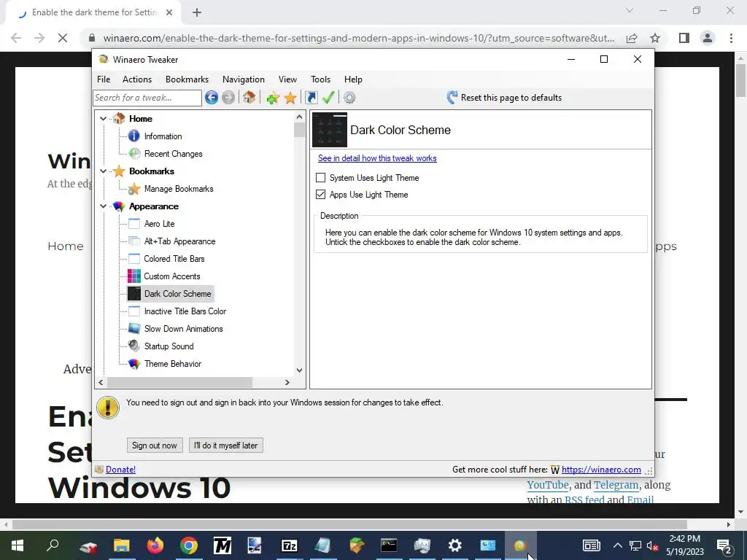The image size is (747, 560).
Task: Open a new Chrome tab
Action: 197,12
